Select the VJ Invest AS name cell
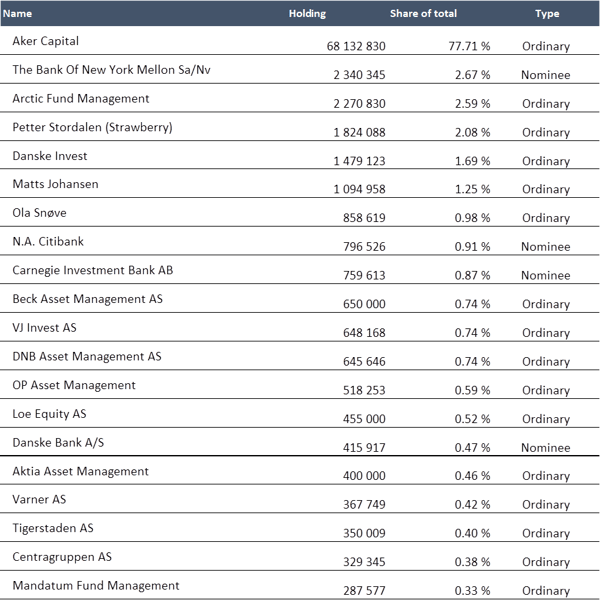Screen dimensions: 600x600 (44, 328)
